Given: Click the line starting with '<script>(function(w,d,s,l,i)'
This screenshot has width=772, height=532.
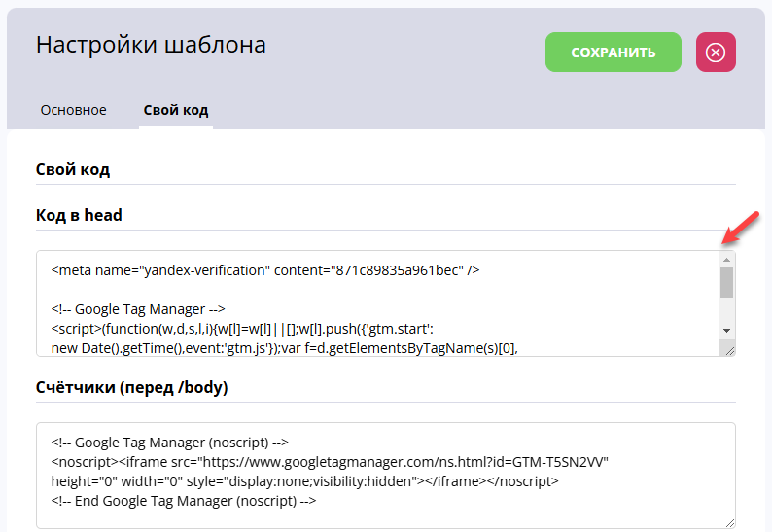Looking at the screenshot, I should coord(242,329).
